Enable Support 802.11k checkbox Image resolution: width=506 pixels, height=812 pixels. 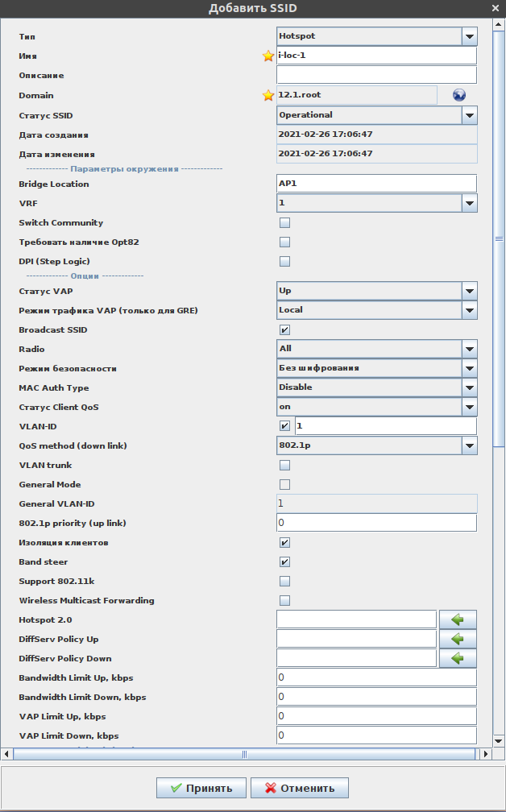click(x=284, y=581)
